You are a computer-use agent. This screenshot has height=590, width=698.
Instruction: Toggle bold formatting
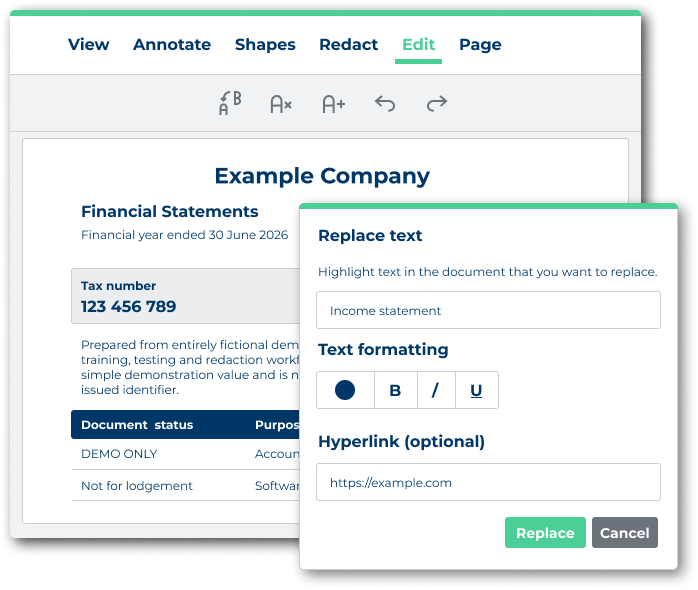[396, 390]
